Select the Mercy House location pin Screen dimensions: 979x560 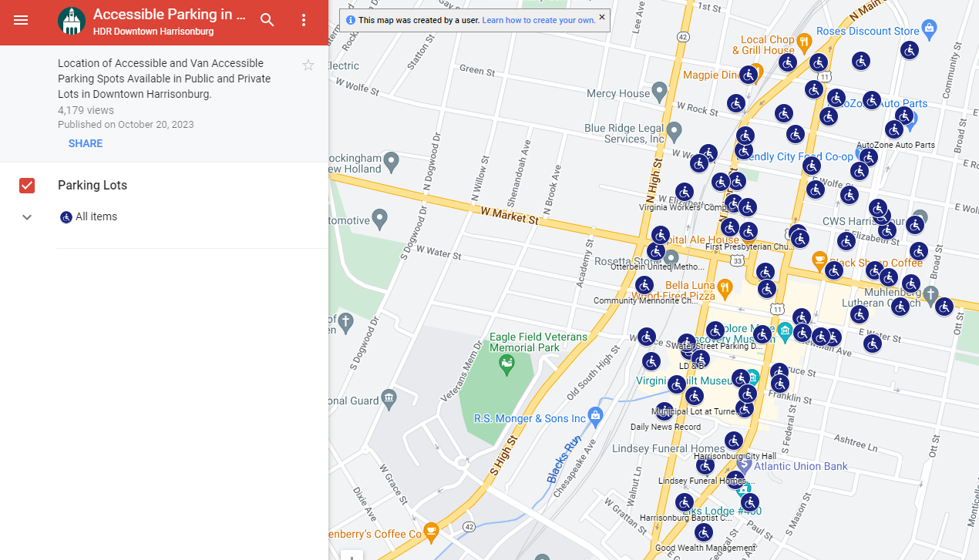[x=659, y=92]
